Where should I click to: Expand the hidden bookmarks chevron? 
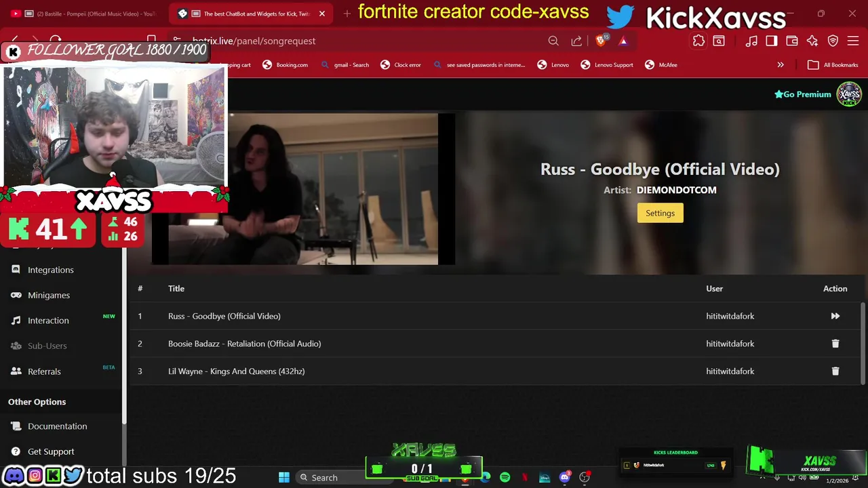(781, 65)
